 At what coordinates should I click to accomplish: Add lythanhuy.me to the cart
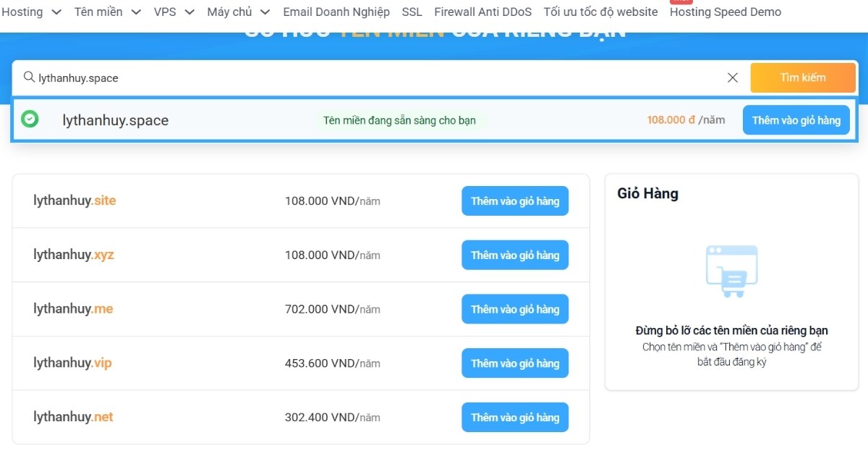[515, 309]
